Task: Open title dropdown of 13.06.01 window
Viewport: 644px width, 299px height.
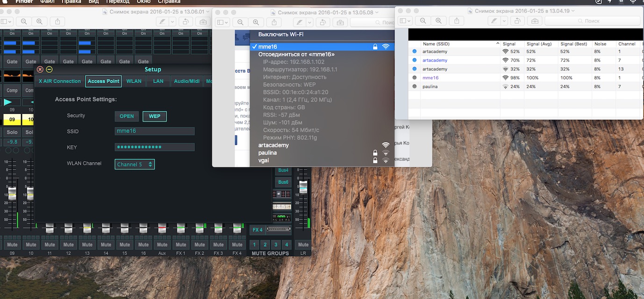Action: (208, 13)
